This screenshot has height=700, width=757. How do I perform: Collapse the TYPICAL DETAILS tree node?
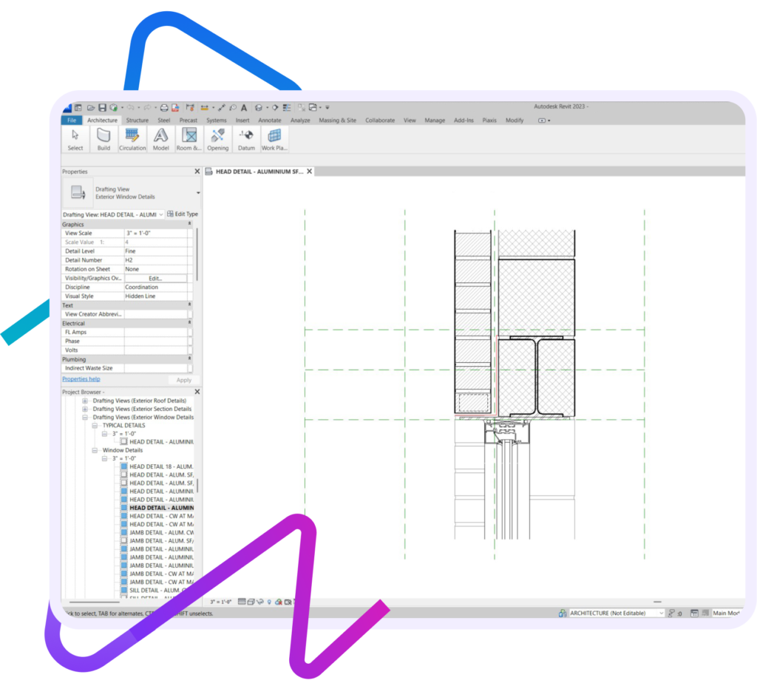coord(95,426)
